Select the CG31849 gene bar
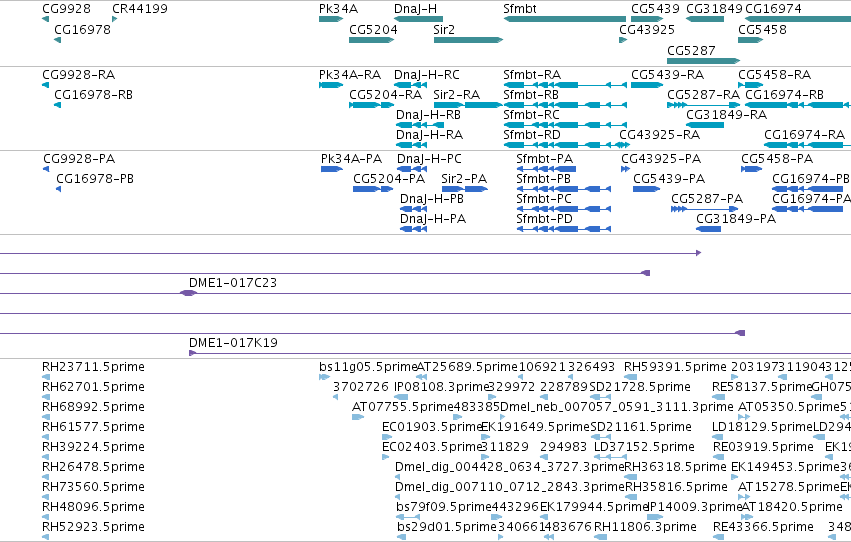This screenshot has width=851, height=542. pos(705,19)
